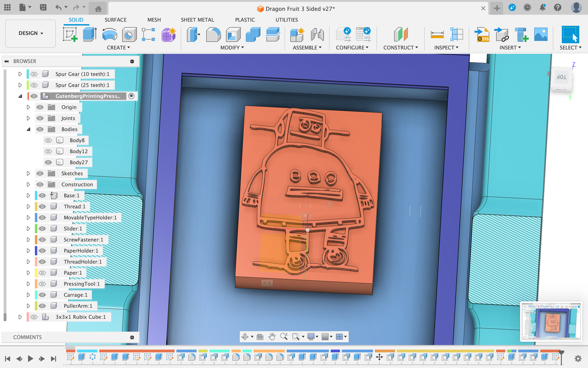588x368 pixels.
Task: Click the Measure tool icon
Action: click(437, 34)
